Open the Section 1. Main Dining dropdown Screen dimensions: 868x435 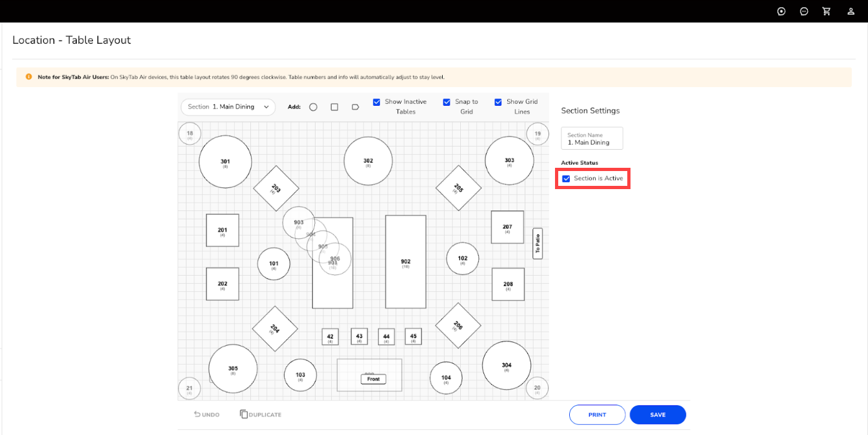click(x=228, y=107)
